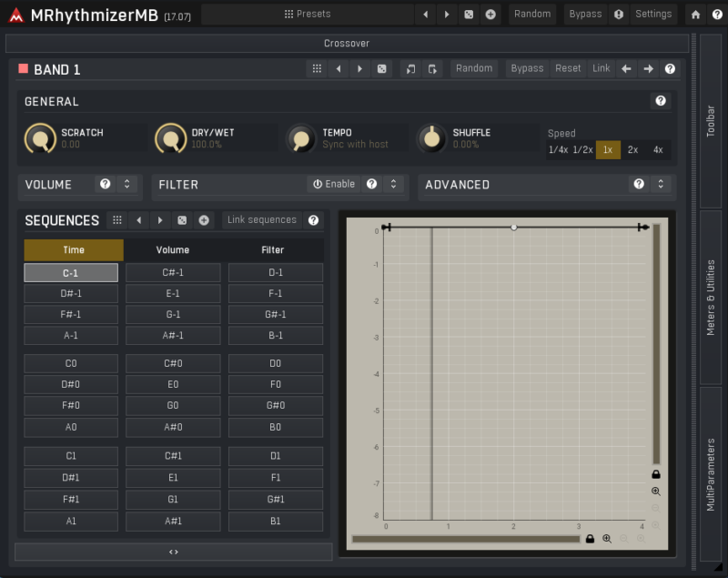Toggle Bypass for Band 1
728x578 pixels.
point(527,68)
